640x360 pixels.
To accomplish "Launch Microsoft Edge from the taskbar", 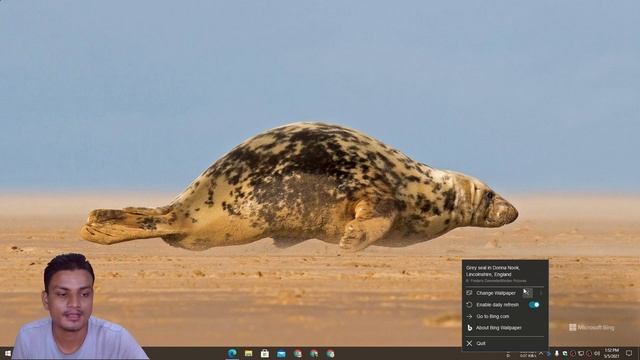I will coord(232,353).
